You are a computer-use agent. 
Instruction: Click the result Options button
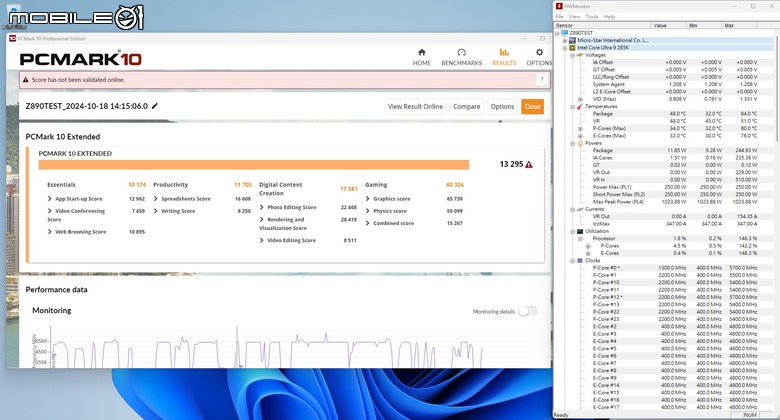point(502,106)
